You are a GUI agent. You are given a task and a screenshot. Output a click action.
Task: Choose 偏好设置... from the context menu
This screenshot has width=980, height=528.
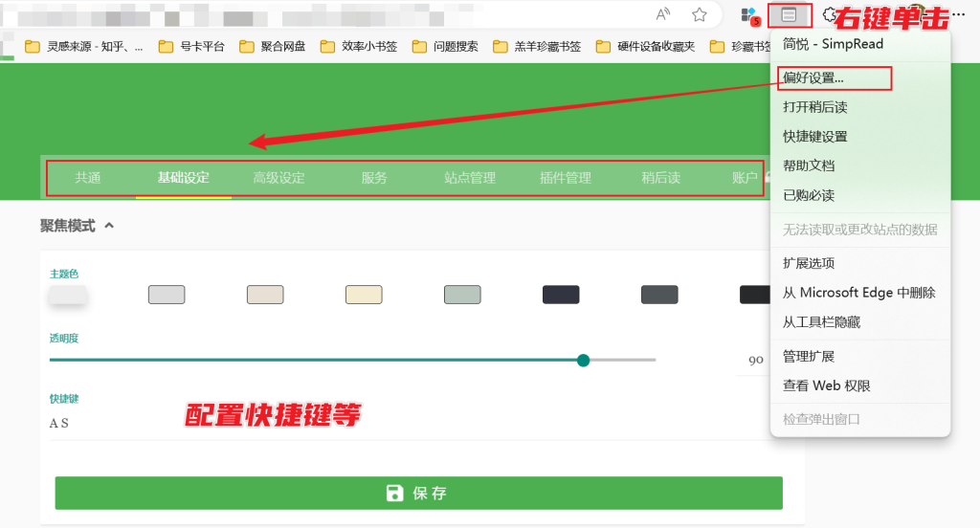click(860, 78)
